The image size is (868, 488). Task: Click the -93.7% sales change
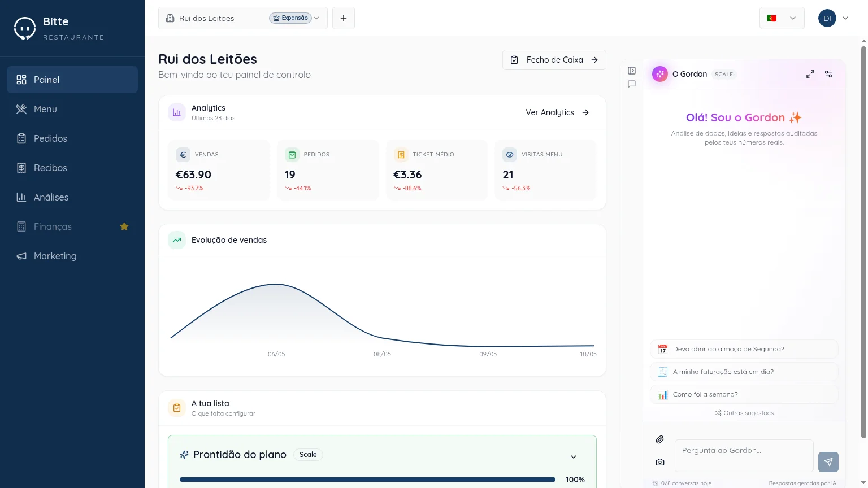point(190,189)
